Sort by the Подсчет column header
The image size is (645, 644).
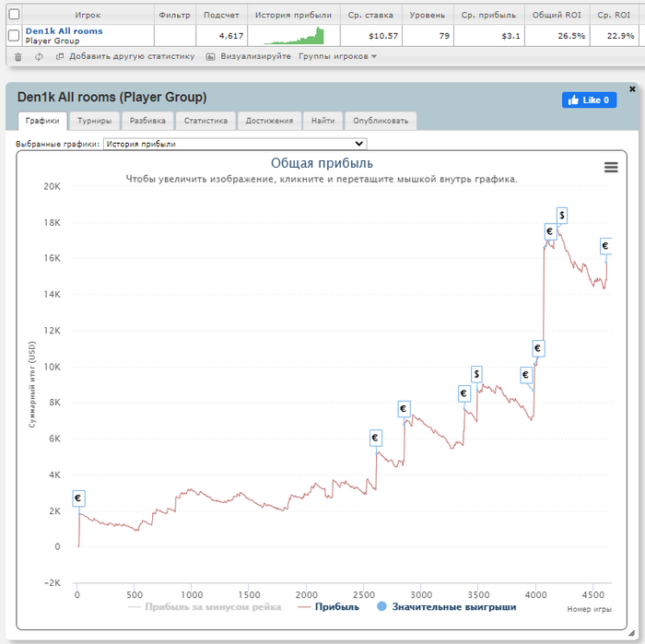222,15
